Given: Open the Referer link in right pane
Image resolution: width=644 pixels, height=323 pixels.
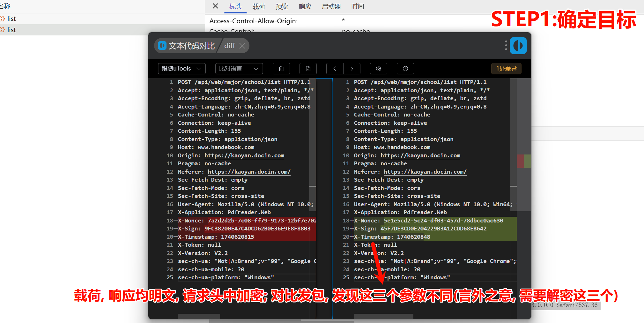Looking at the screenshot, I should coord(425,172).
